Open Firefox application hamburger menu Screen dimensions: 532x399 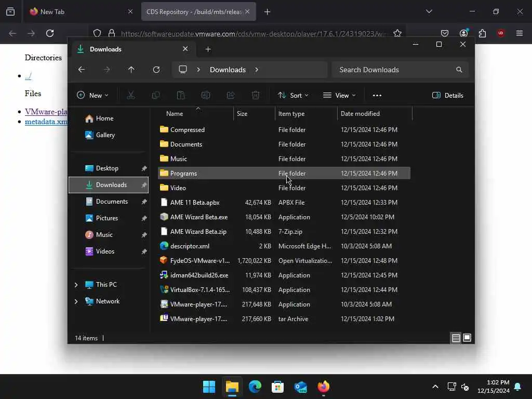click(x=520, y=33)
